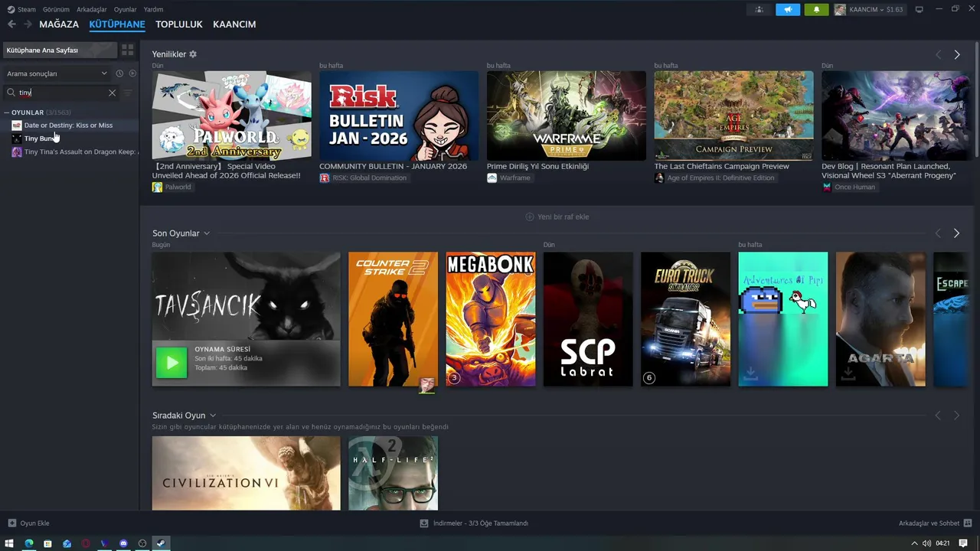
Task: Collapse the OYUNLAR category
Action: [x=6, y=112]
